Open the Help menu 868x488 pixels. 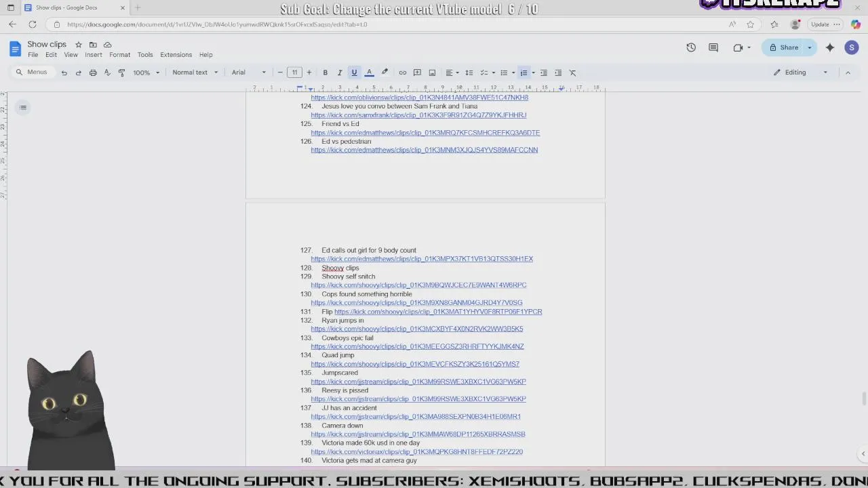pos(206,55)
